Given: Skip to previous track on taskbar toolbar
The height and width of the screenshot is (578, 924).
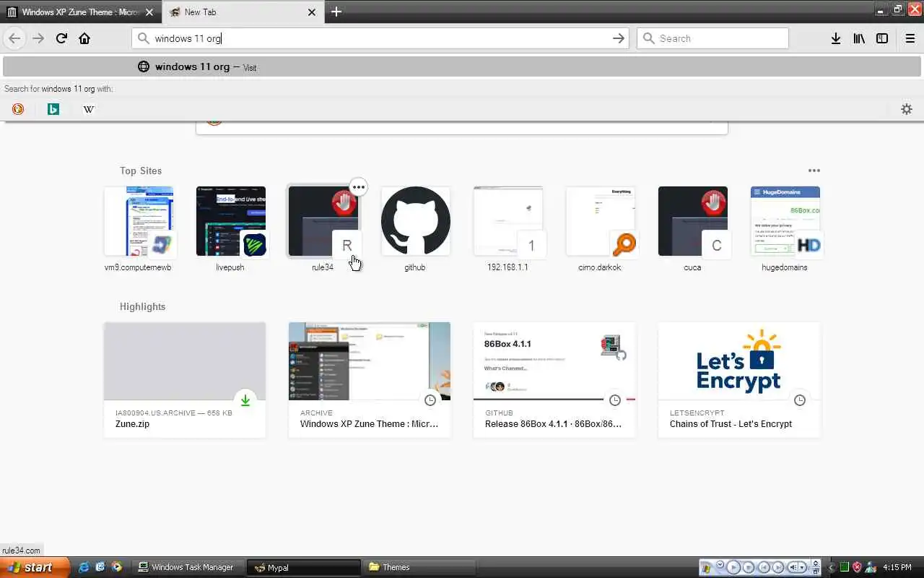Looking at the screenshot, I should tap(764, 567).
